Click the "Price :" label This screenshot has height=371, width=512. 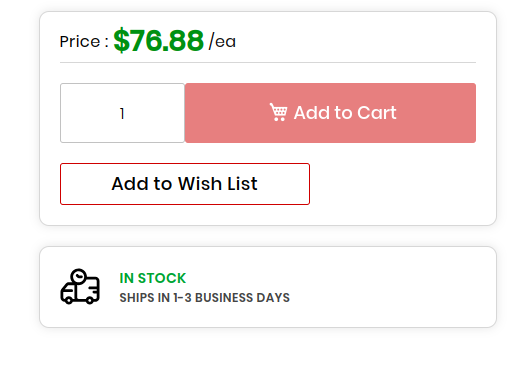[x=84, y=42]
